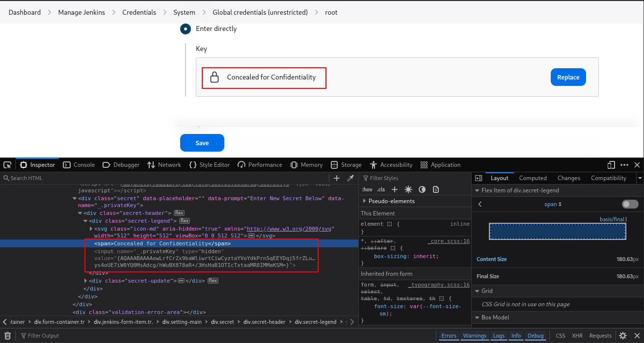Select the Enter directly radio button
Screen dimensions: 644x343
point(186,29)
